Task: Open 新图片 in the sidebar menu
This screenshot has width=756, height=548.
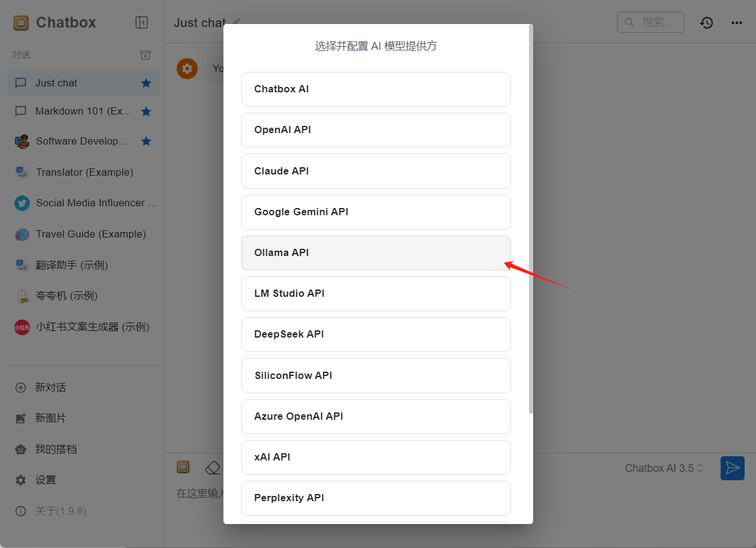Action: (83, 418)
